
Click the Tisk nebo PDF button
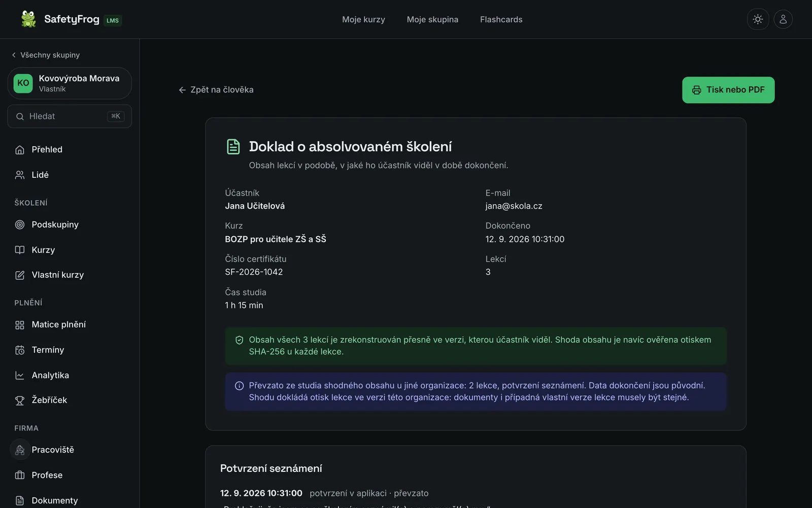pyautogui.click(x=728, y=90)
